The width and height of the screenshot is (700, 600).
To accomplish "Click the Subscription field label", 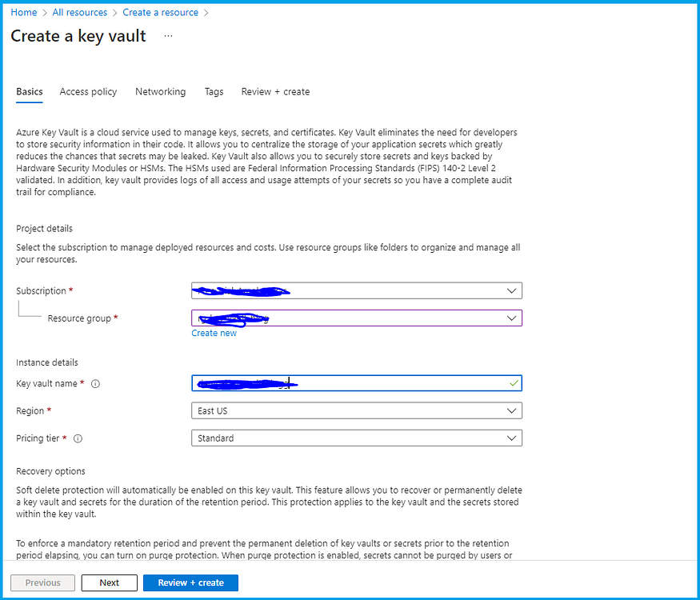I will 41,291.
